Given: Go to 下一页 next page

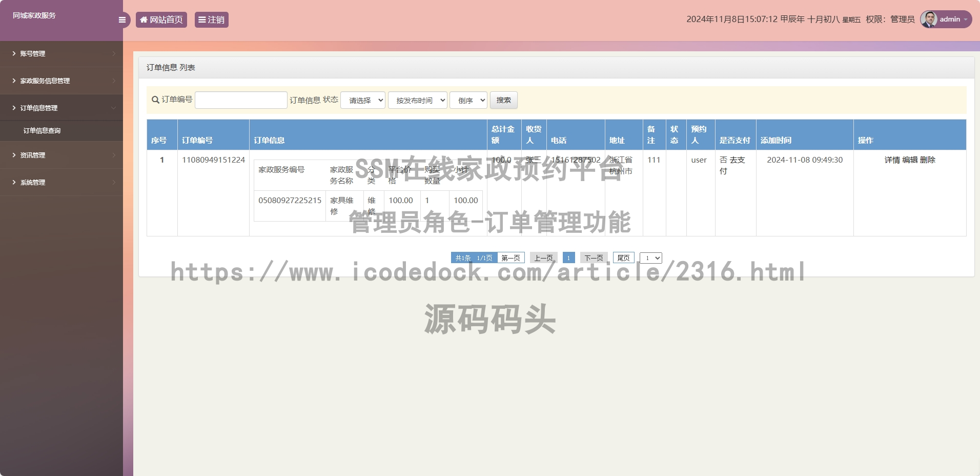Looking at the screenshot, I should [x=594, y=257].
